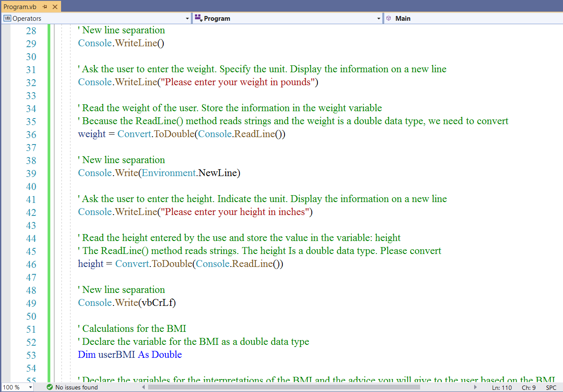This screenshot has width=563, height=392.
Task: Click the purple module icon beside Program
Action: click(198, 18)
